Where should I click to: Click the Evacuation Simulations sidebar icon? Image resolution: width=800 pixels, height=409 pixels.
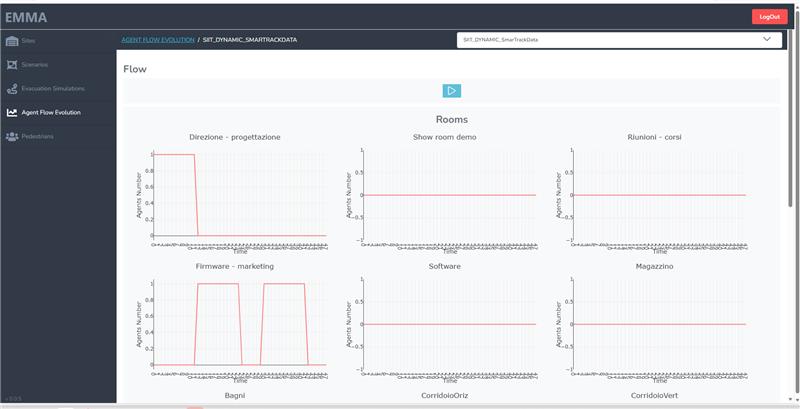(x=12, y=88)
